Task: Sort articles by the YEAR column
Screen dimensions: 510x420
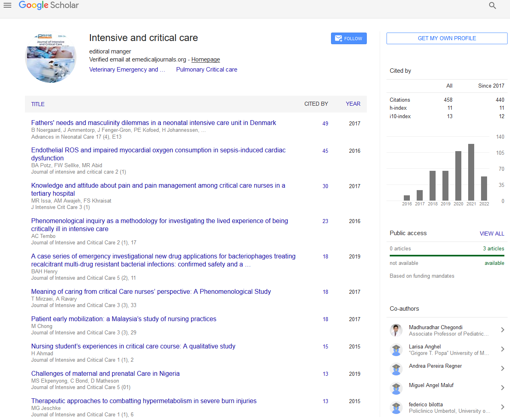Action: pyautogui.click(x=353, y=104)
